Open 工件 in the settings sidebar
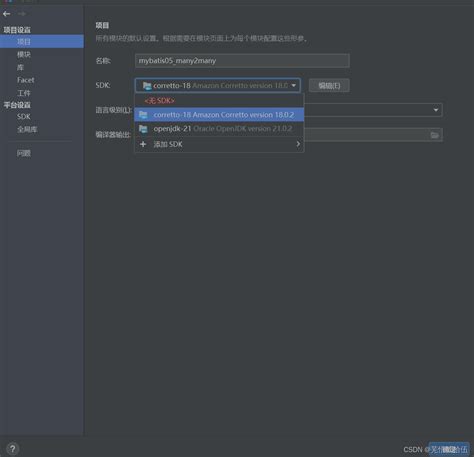This screenshot has height=457, width=474. coord(24,93)
